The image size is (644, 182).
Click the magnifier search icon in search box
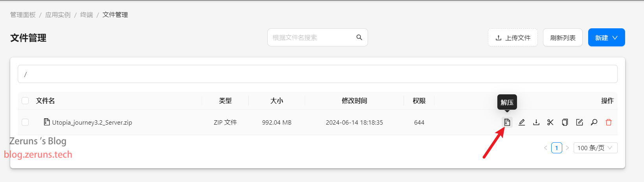tap(359, 37)
